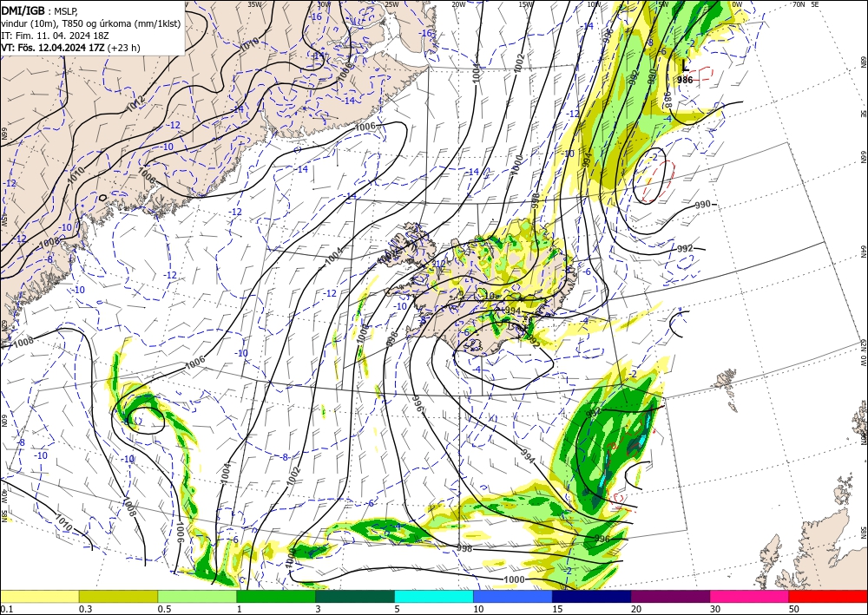868x615 pixels.
Task: Click the "988" isobar label
Action: [668, 99]
